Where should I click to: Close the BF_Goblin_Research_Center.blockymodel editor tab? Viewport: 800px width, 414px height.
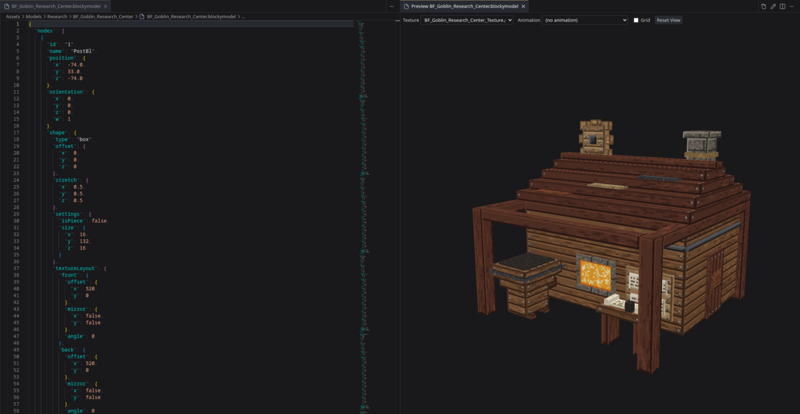[106, 7]
